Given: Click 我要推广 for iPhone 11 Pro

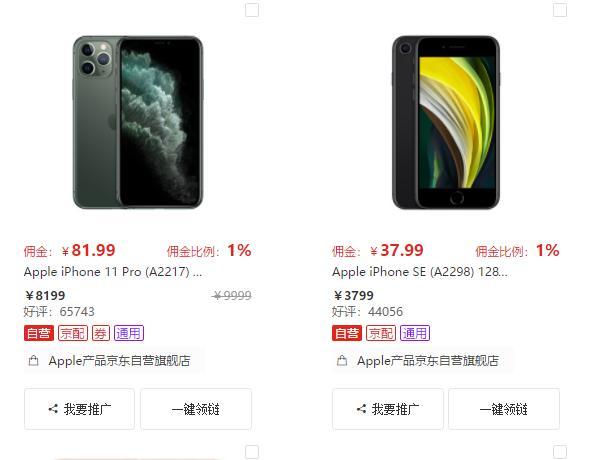Looking at the screenshot, I should (80, 409).
